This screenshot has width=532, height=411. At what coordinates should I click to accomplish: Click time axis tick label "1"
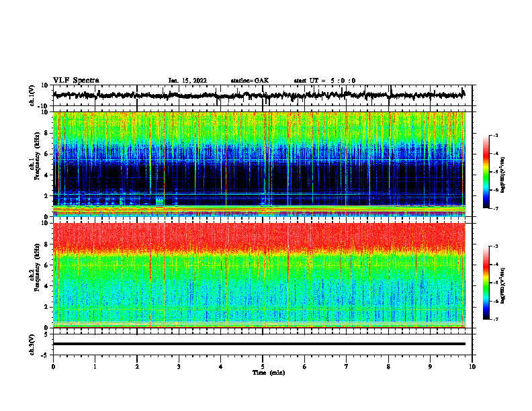point(95,367)
